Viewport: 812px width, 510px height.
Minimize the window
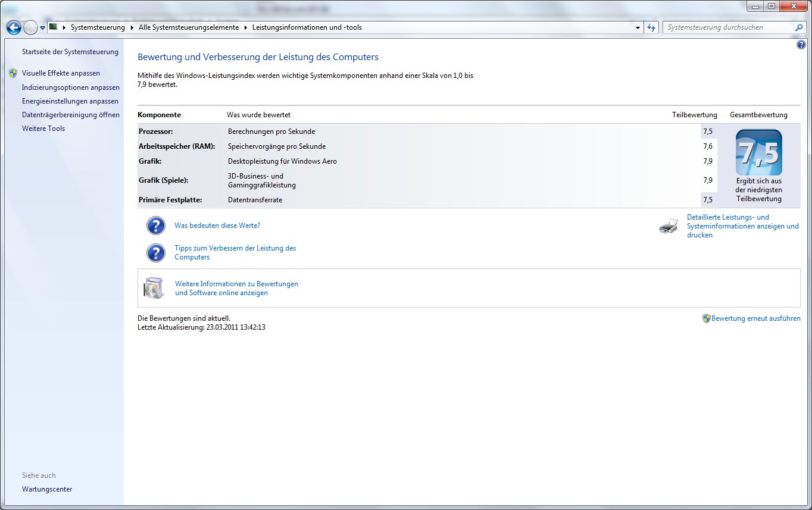tap(756, 6)
